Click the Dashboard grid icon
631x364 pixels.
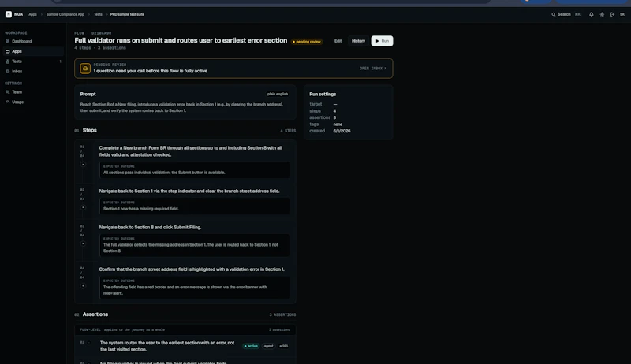click(7, 42)
